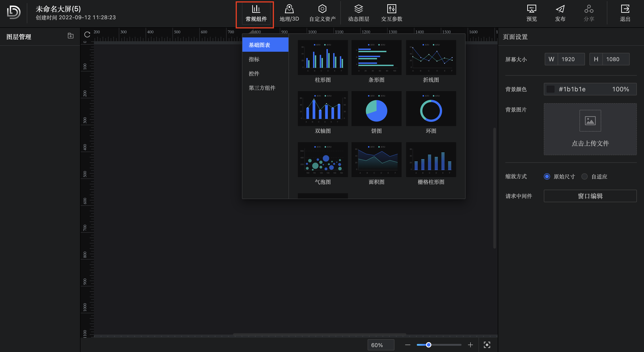Switch to 指标 category

[254, 59]
